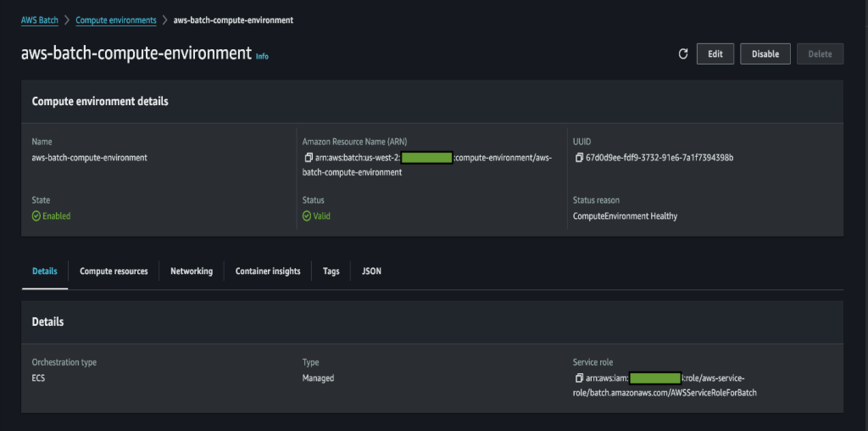Open Compute environments breadcrumb link
Viewport: 868px width, 431px height.
coord(116,20)
